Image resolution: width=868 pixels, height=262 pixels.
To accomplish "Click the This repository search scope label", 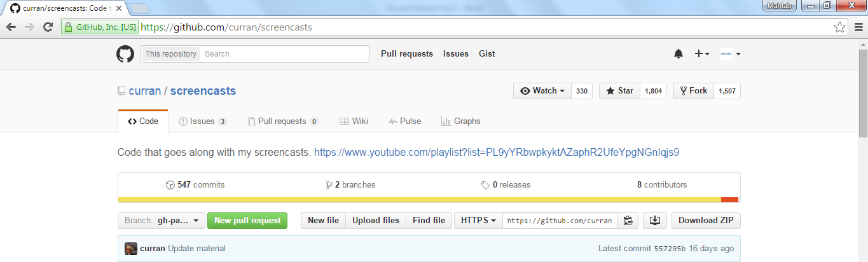I will [x=171, y=54].
